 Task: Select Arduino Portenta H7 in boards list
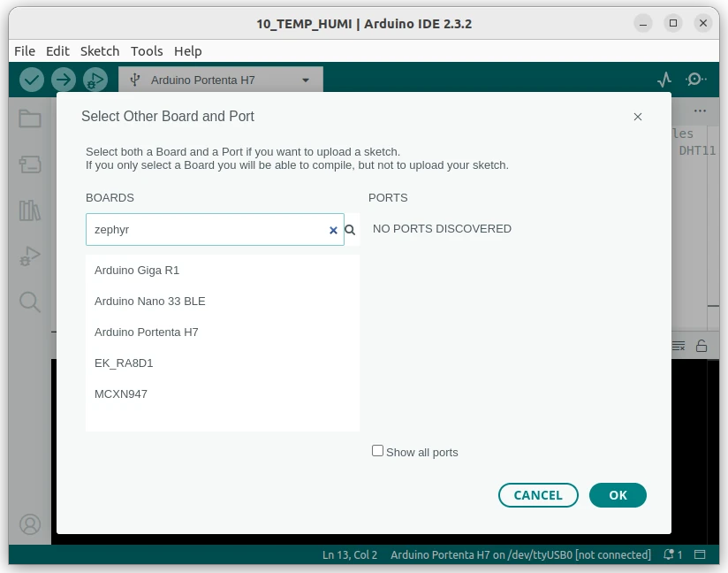[223, 332]
